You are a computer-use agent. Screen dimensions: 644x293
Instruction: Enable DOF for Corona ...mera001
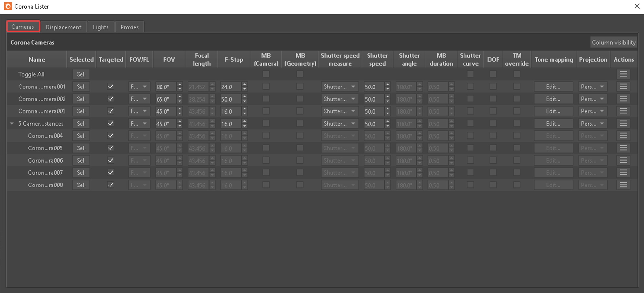493,87
